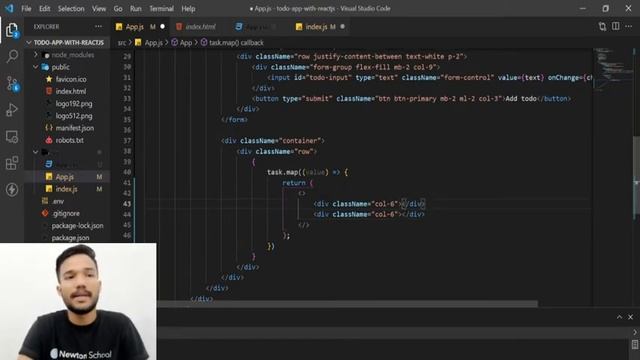This screenshot has width=640, height=360.
Task: Click 'Add todo' button text in code
Action: (x=521, y=99)
